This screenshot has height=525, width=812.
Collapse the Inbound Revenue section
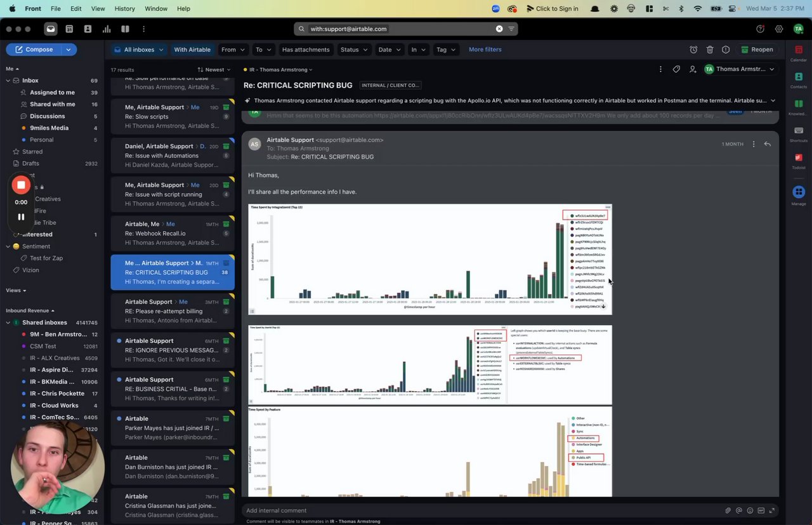[x=30, y=310]
